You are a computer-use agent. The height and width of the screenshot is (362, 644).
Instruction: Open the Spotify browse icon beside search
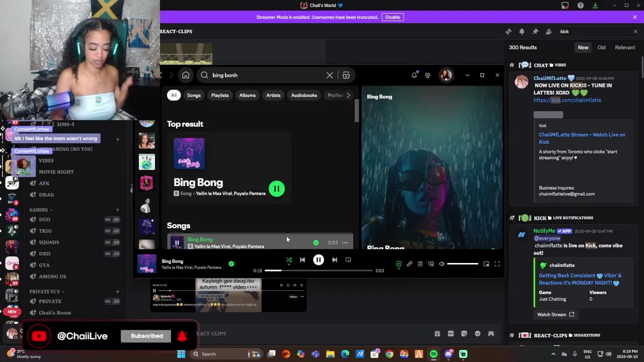point(346,75)
